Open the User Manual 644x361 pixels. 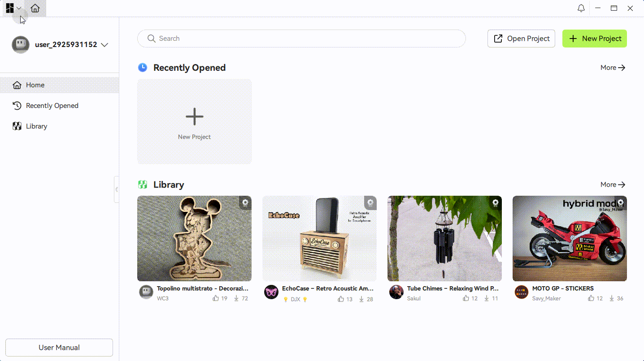coord(59,348)
